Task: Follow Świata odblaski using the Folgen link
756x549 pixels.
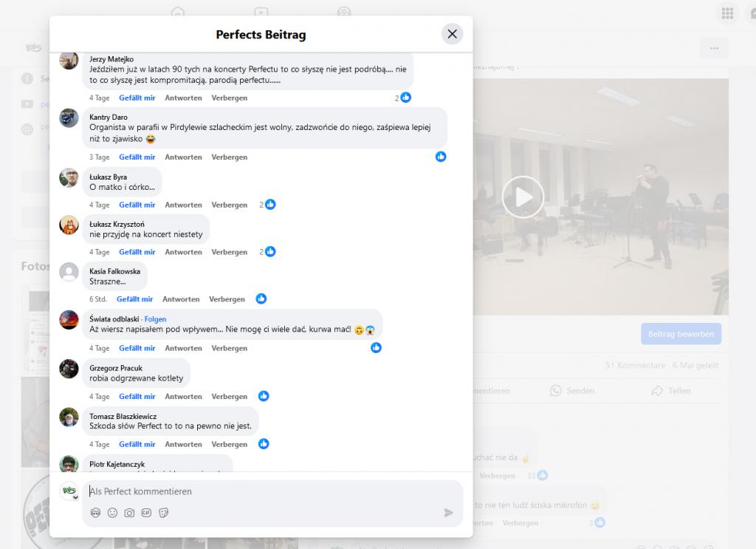Action: [155, 319]
